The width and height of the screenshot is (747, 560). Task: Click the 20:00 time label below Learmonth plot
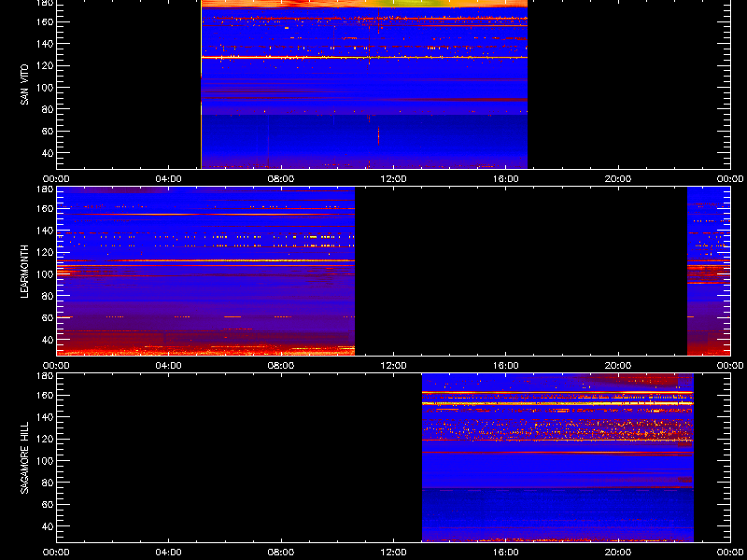pyautogui.click(x=618, y=366)
